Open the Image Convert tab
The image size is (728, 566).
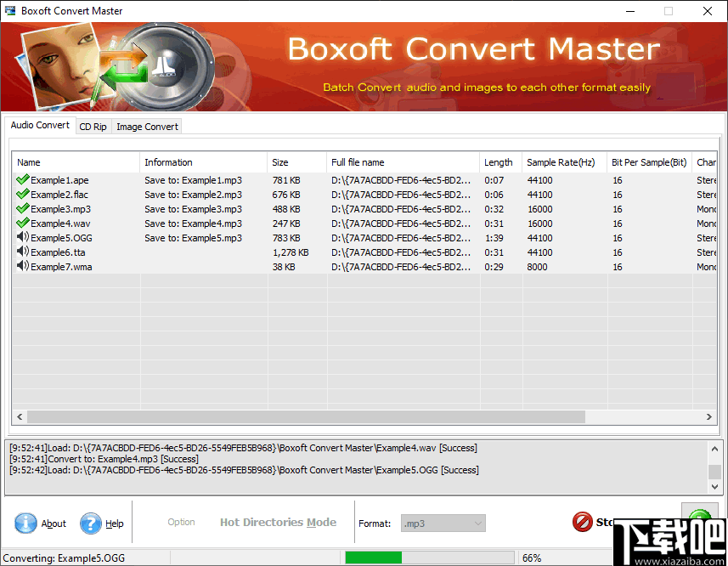tap(146, 126)
